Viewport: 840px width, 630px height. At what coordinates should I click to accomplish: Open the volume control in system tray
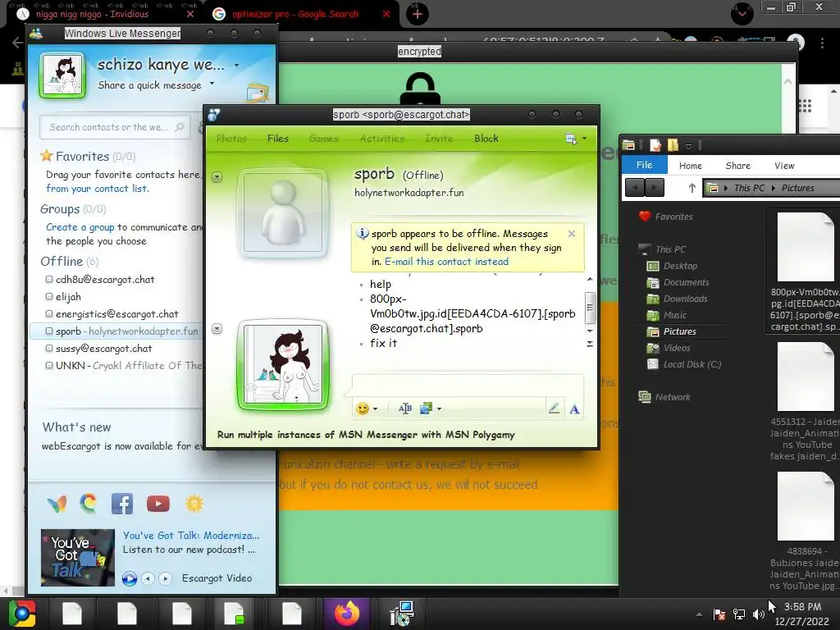click(x=758, y=614)
